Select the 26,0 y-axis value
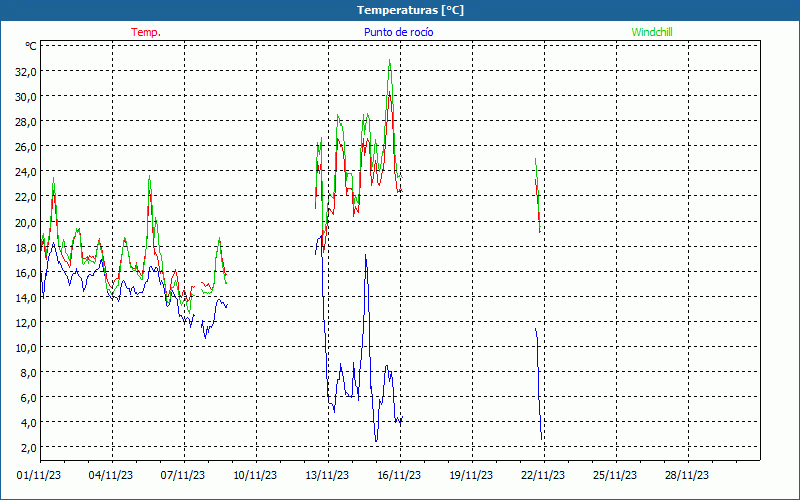Viewport: 800px width, 500px height. point(26,146)
